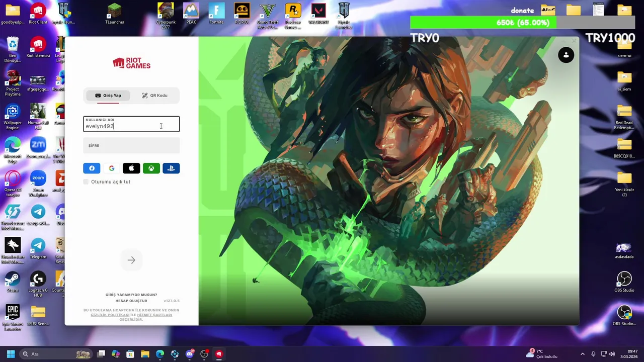Launch Grand Theft Auto V desktop icon
This screenshot has height=362, width=644.
click(x=268, y=15)
